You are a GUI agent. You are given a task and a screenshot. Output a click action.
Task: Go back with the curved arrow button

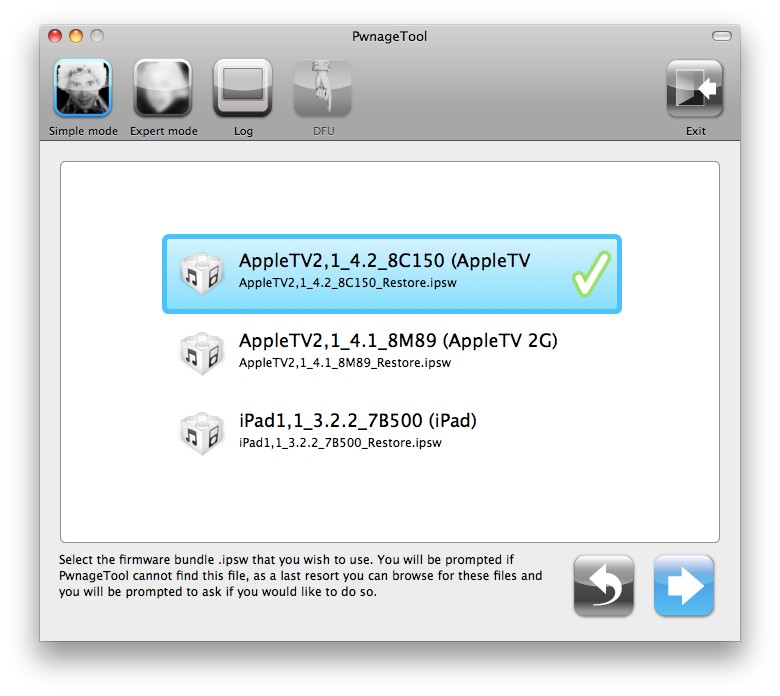click(603, 586)
